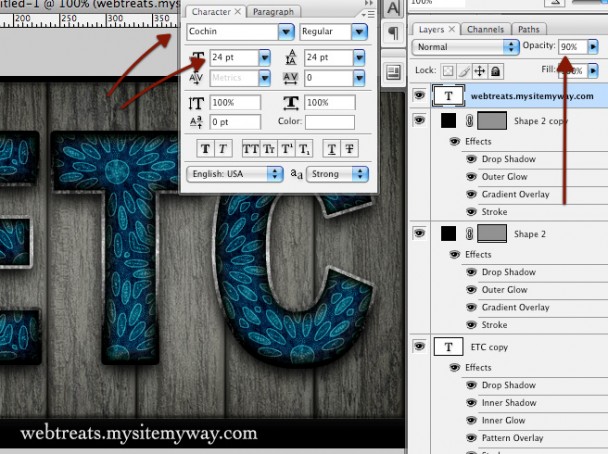This screenshot has height=454, width=608.
Task: Switch to the Channels tab
Action: 485,29
